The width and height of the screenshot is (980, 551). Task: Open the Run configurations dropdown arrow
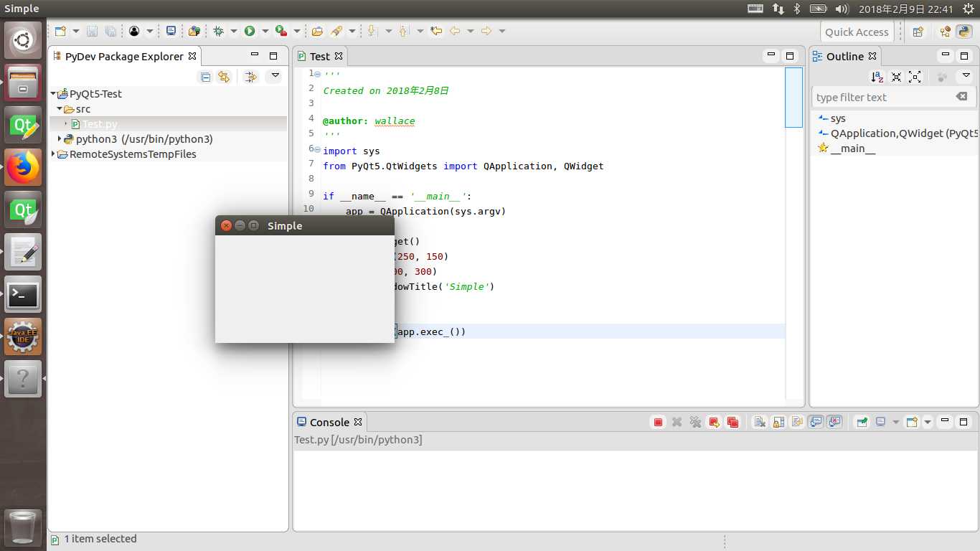[x=265, y=31]
